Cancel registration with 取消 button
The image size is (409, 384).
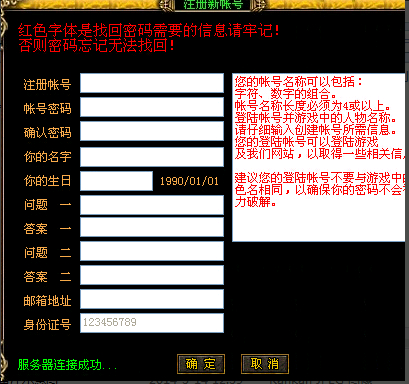(265, 364)
